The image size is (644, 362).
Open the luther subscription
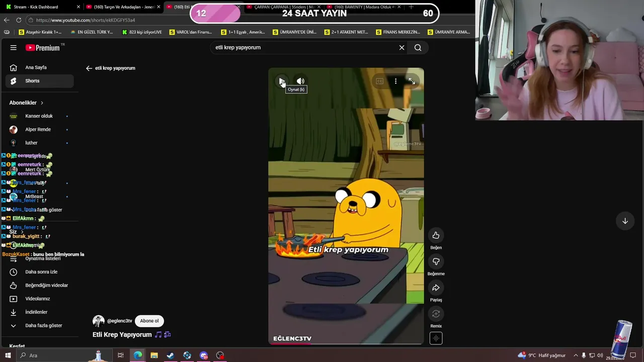(39, 143)
